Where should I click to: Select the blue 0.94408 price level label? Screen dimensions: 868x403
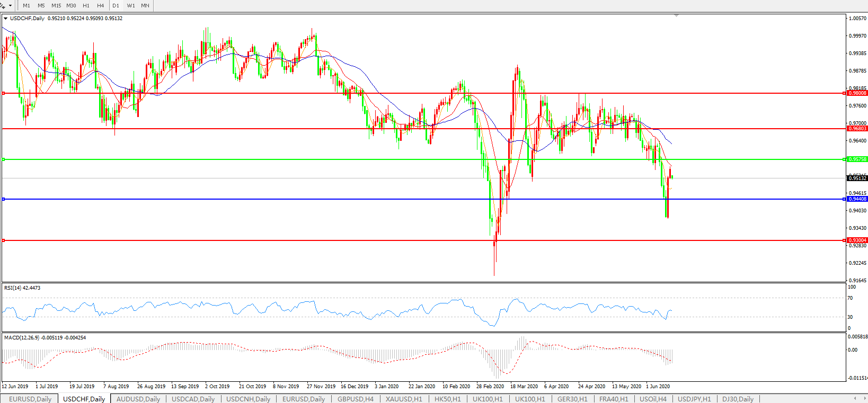tap(857, 199)
